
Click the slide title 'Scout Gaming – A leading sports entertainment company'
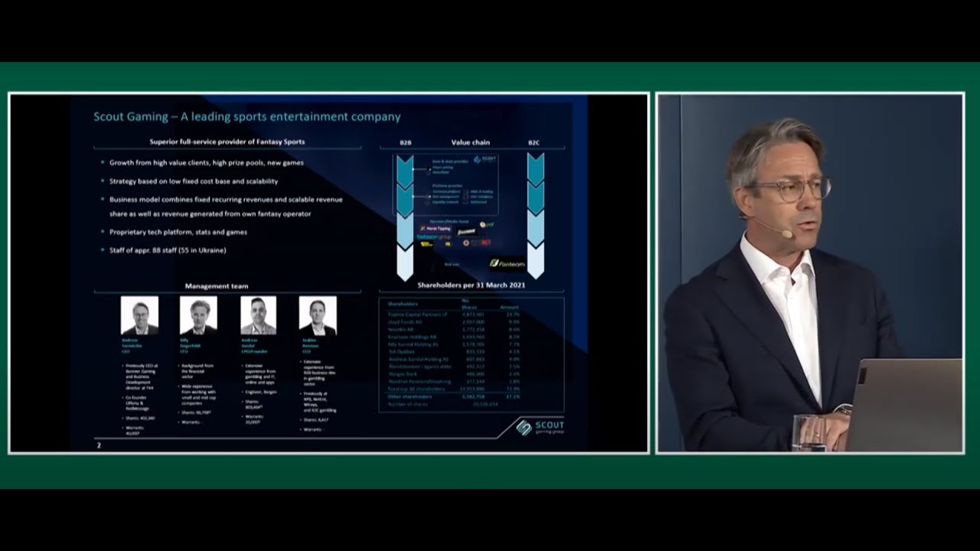pos(247,117)
